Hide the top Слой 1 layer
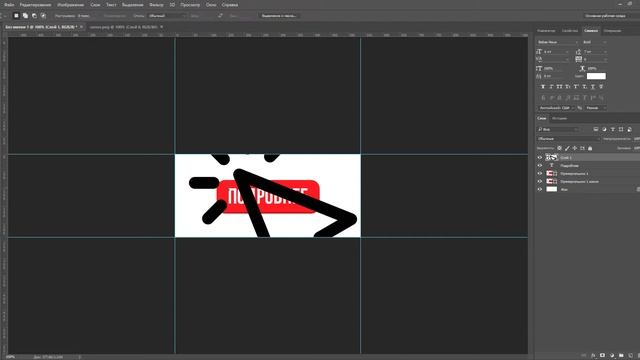The image size is (640, 360). point(540,158)
